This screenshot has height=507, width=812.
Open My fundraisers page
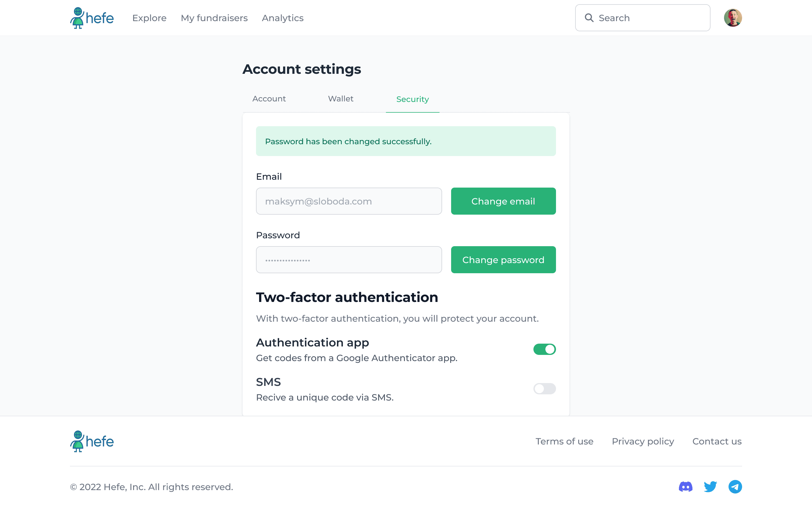[x=214, y=18]
